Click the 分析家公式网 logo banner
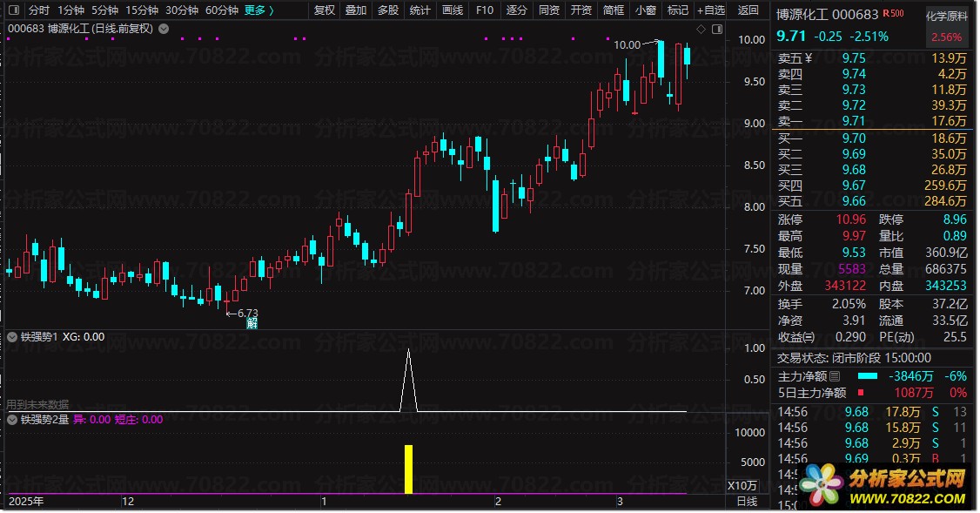This screenshot has width=980, height=513. coord(884,486)
